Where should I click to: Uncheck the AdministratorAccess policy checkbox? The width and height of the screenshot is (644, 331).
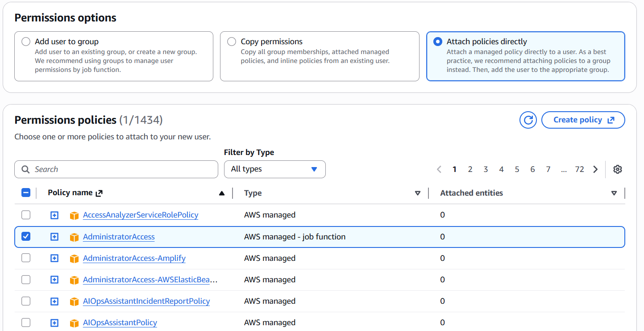click(26, 237)
